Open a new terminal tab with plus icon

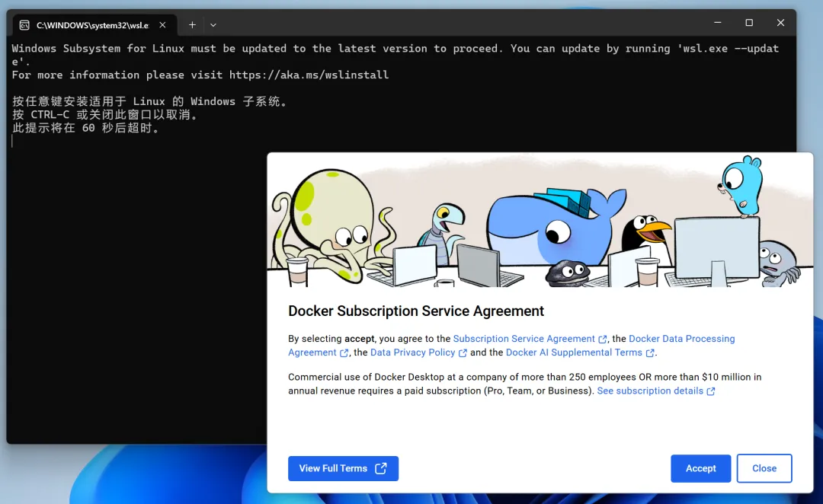tap(192, 24)
